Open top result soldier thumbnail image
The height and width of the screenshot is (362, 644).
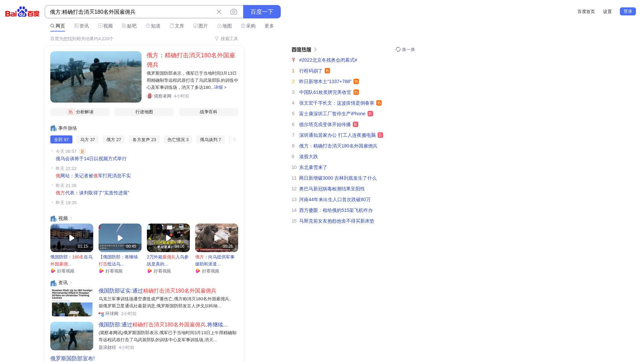pyautogui.click(x=96, y=77)
